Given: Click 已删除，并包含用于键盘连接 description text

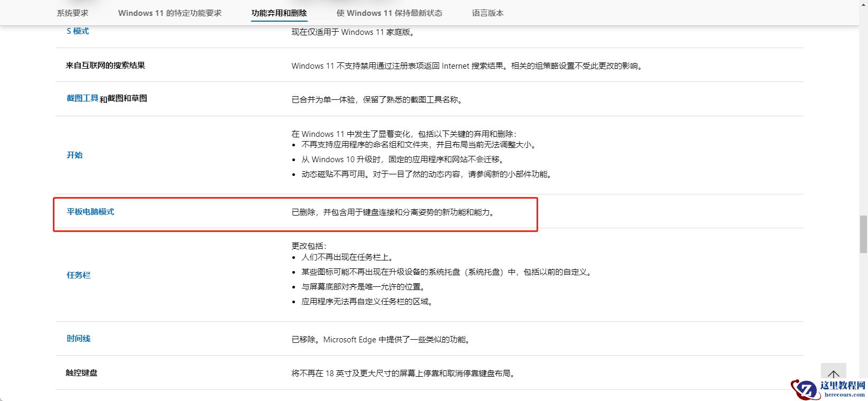Looking at the screenshot, I should coord(394,212).
